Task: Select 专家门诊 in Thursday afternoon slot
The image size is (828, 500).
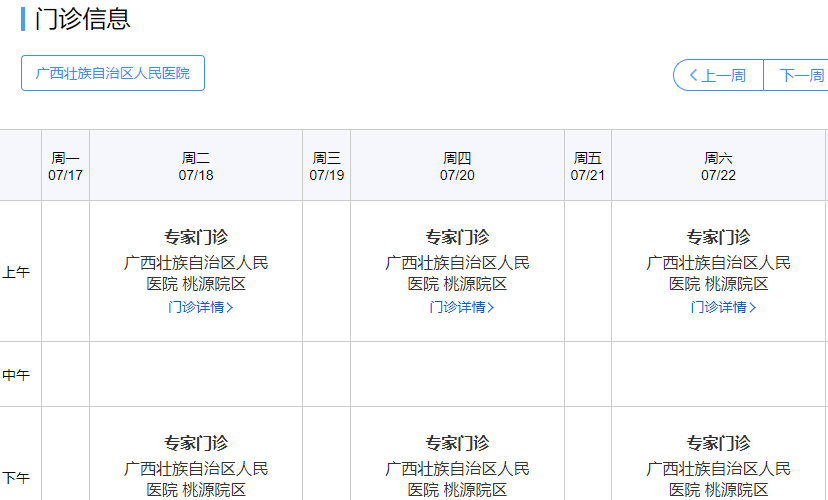Action: pyautogui.click(x=457, y=443)
